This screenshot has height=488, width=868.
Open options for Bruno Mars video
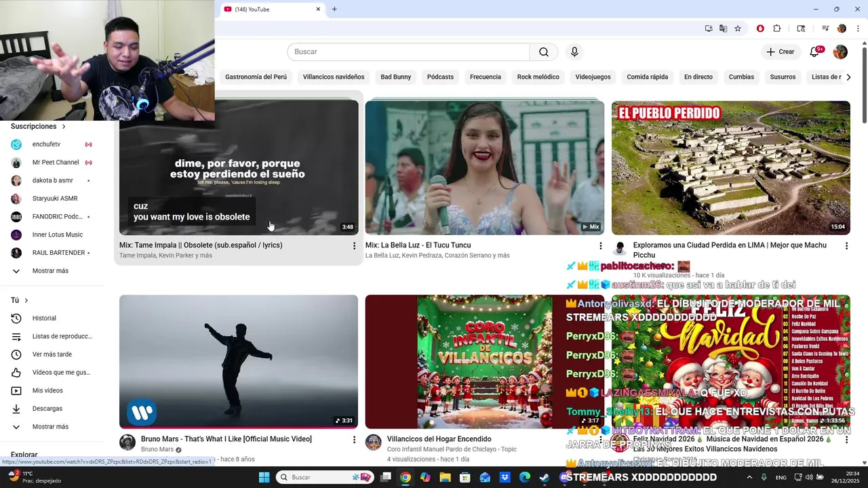coord(354,440)
